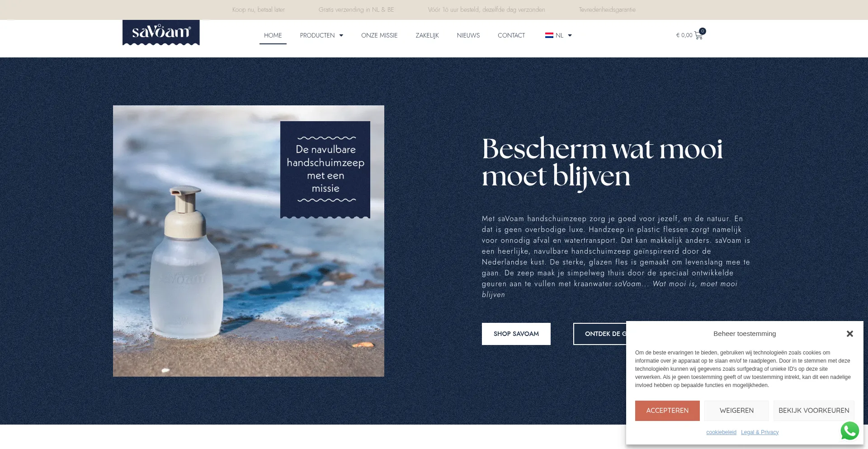
Task: Open Bekijk voorkeuren cookie options
Action: pos(814,411)
